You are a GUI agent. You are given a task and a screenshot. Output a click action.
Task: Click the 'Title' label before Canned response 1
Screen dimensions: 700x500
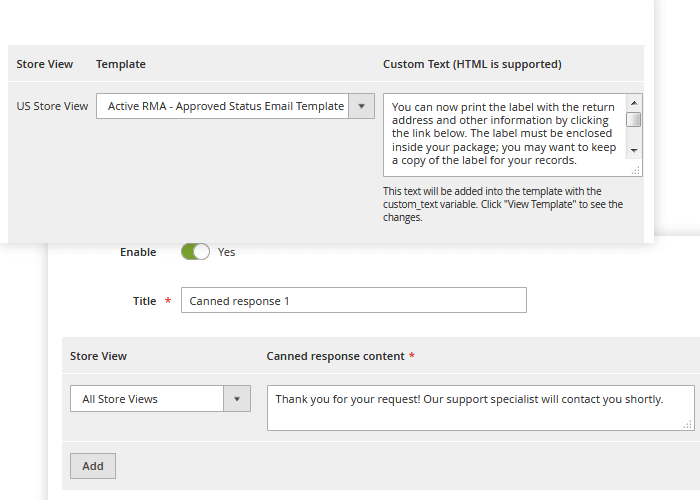pos(144,301)
